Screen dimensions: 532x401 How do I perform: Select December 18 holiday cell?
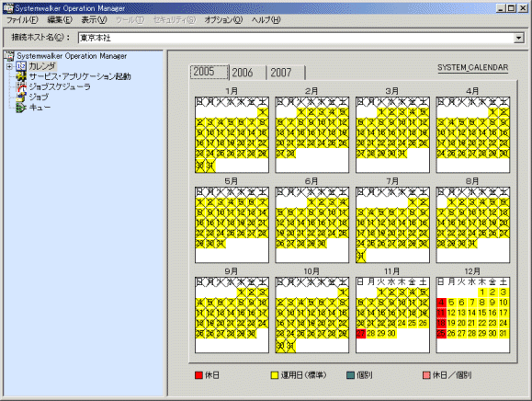coord(441,323)
